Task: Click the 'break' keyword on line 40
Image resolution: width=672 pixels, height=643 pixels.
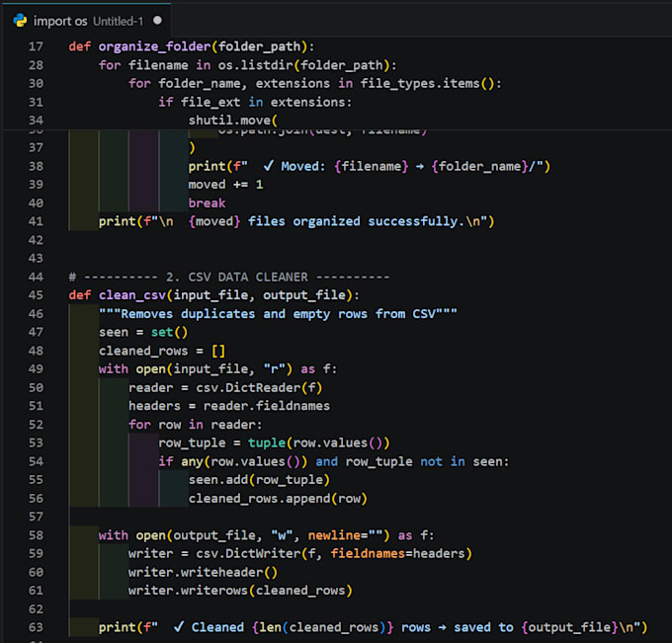Action: pyautogui.click(x=207, y=203)
